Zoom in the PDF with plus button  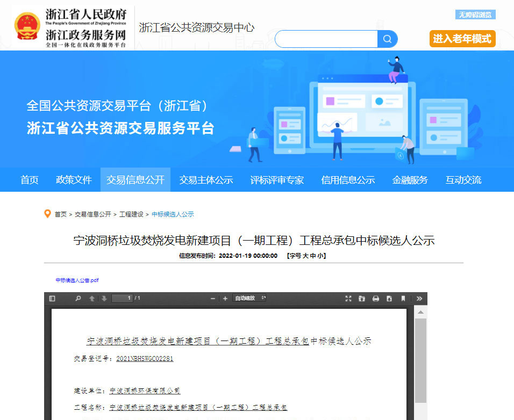click(225, 299)
